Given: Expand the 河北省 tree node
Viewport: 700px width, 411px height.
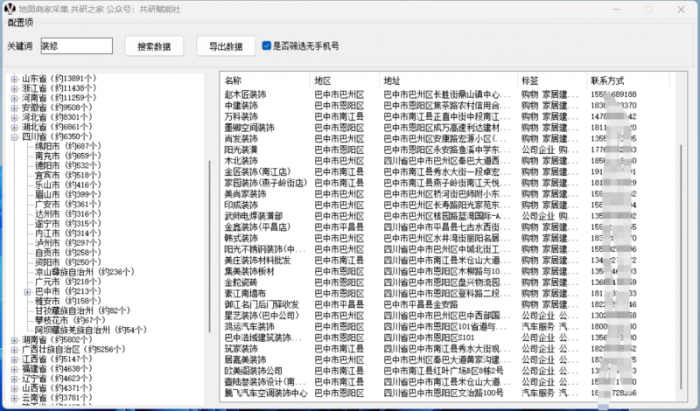Looking at the screenshot, I should (x=14, y=117).
